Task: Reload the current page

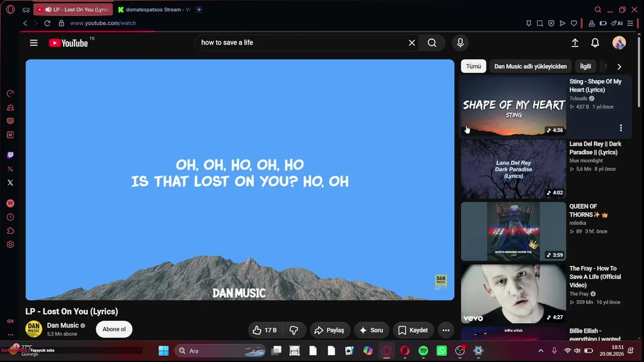Action: [47, 23]
